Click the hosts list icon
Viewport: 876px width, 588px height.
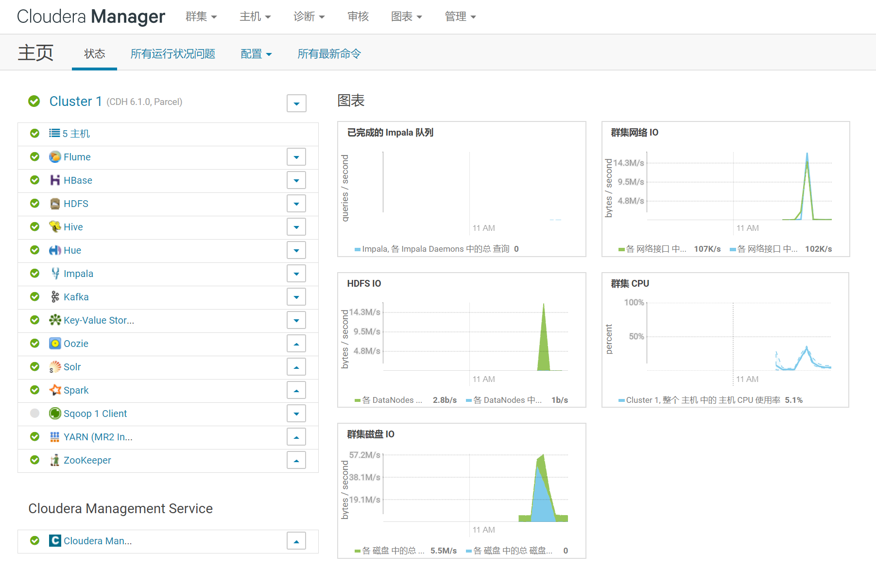(54, 133)
